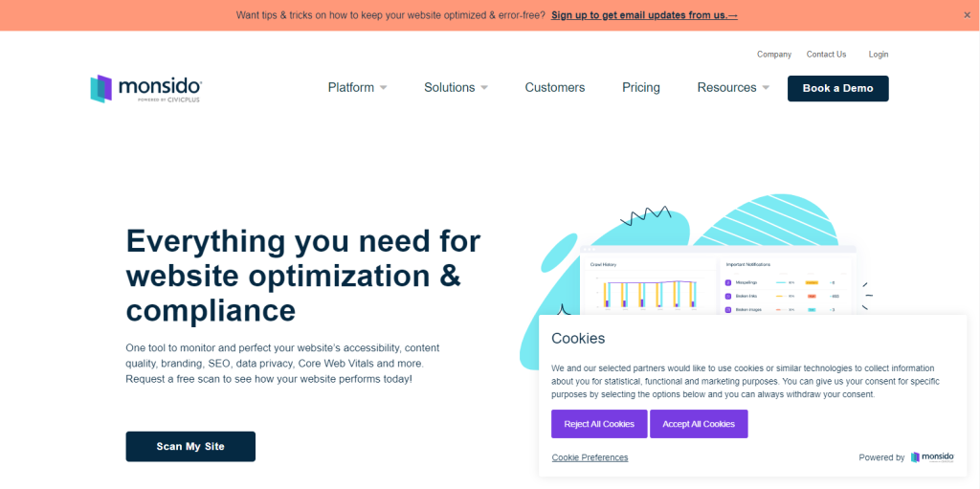Click the Monsido logo in the header

(x=145, y=88)
